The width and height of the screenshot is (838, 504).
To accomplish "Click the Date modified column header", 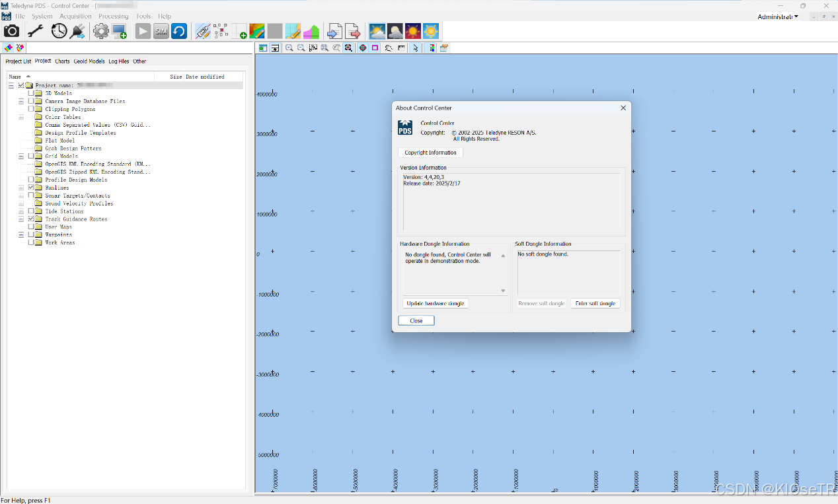I will 205,77.
